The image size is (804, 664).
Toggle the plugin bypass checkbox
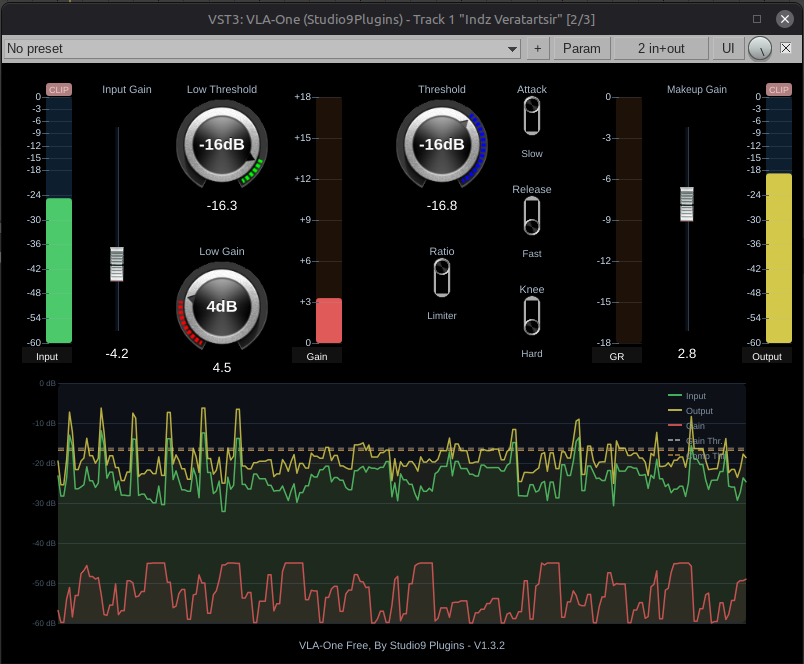tap(786, 48)
